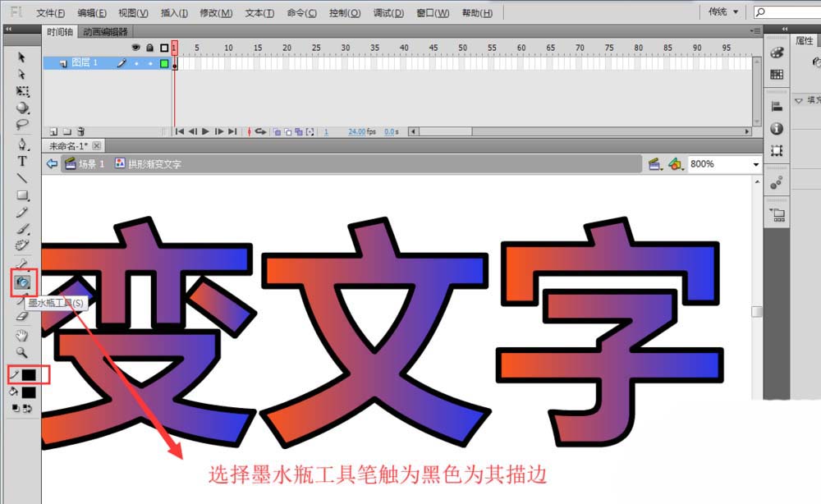The height and width of the screenshot is (504, 821).
Task: Select the Pencil tool
Action: click(22, 212)
